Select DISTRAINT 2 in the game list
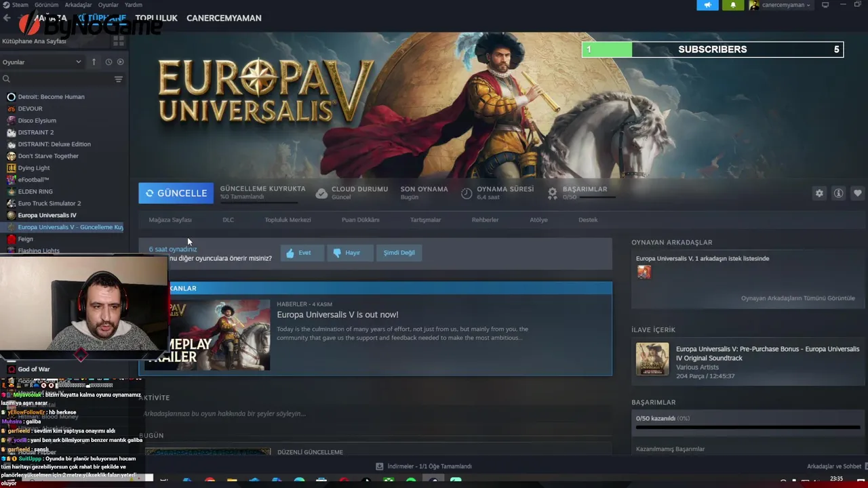The width and height of the screenshot is (868, 488). click(35, 132)
